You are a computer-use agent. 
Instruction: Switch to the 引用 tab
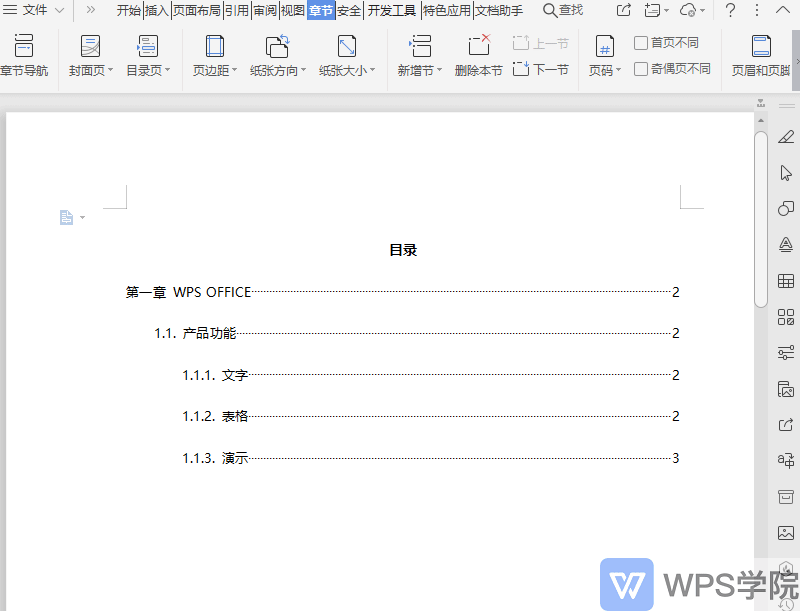click(237, 10)
